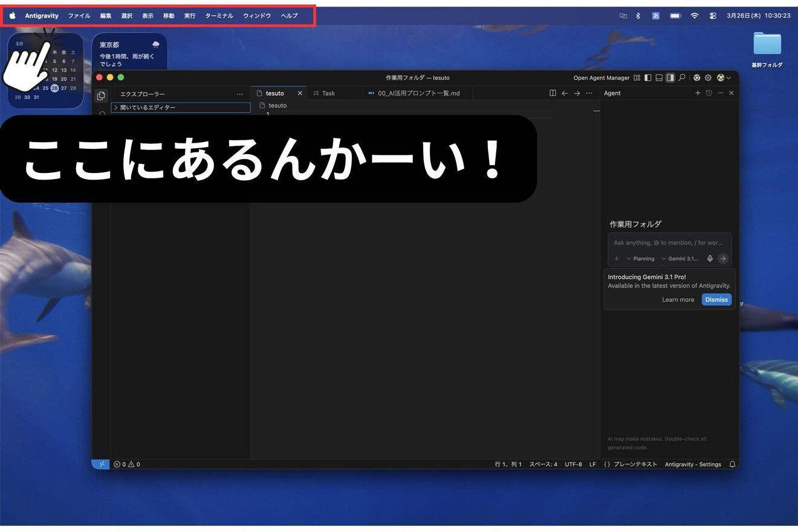The width and height of the screenshot is (798, 532).
Task: Change indentation via スペース: 4
Action: pos(543,464)
